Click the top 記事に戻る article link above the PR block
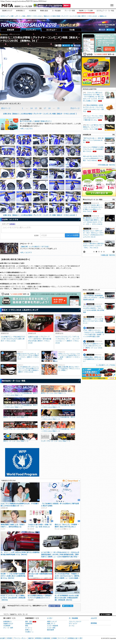 pyautogui.click(x=40, y=114)
